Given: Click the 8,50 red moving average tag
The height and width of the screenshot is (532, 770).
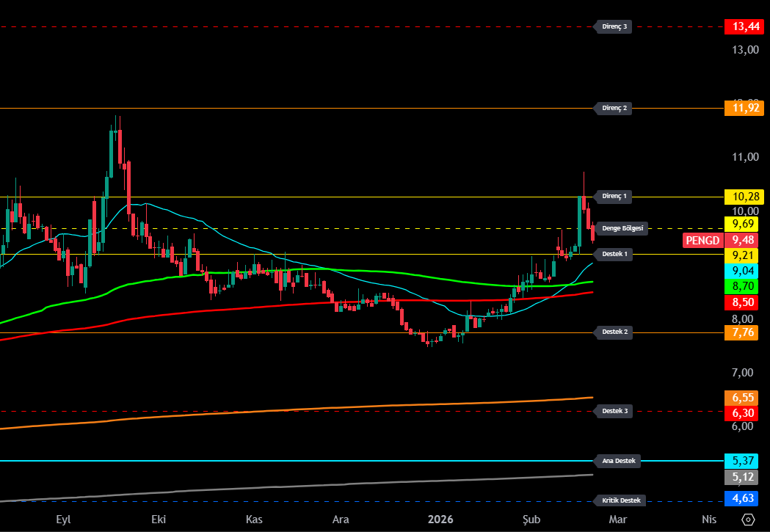Looking at the screenshot, I should click(x=741, y=302).
